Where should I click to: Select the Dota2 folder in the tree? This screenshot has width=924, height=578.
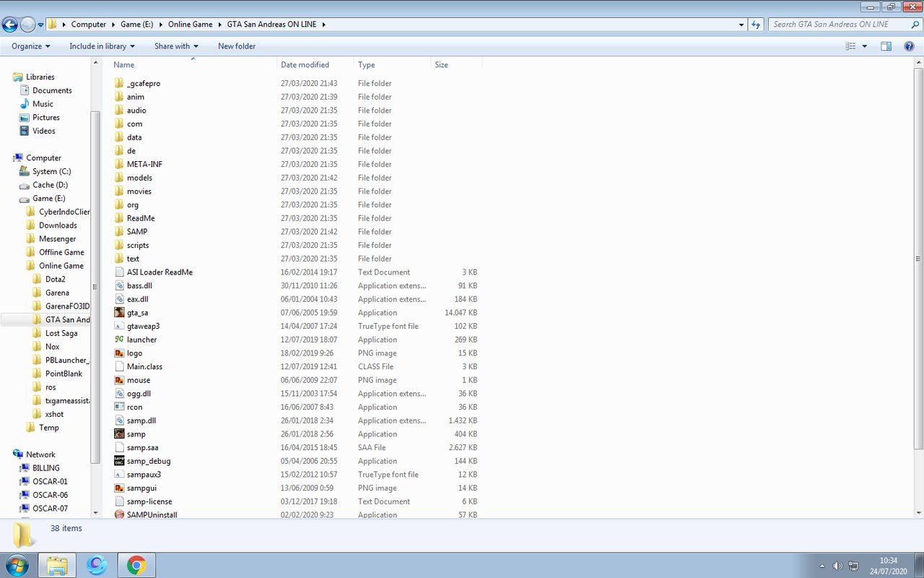pyautogui.click(x=55, y=280)
